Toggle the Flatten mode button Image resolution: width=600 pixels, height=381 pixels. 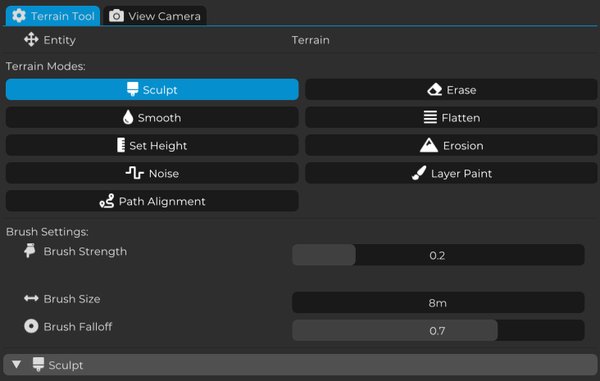coord(451,117)
